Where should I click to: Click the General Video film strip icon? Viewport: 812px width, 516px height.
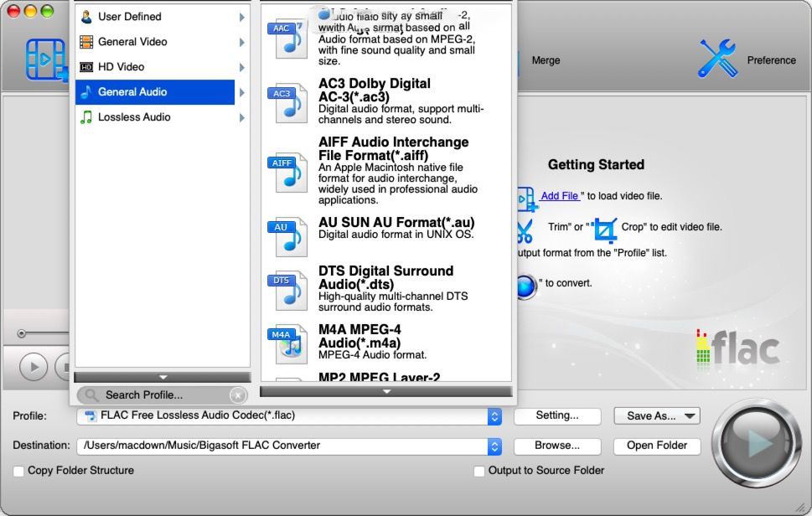86,42
